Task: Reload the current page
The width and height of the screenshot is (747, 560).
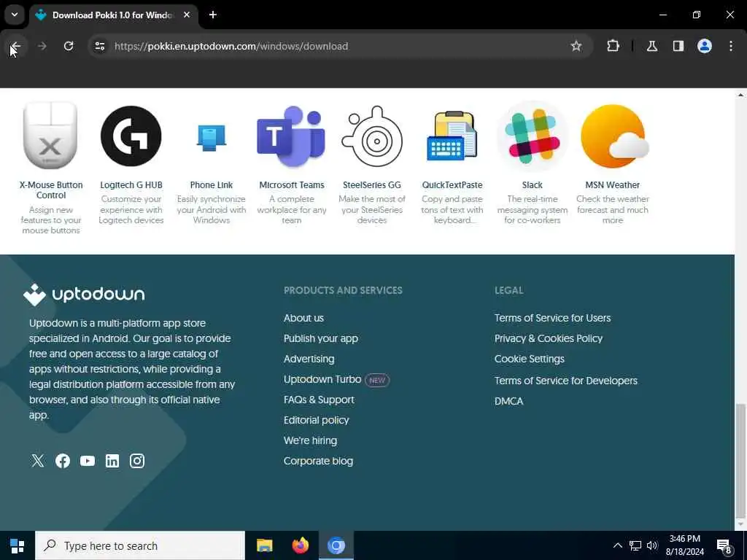Action: point(69,46)
